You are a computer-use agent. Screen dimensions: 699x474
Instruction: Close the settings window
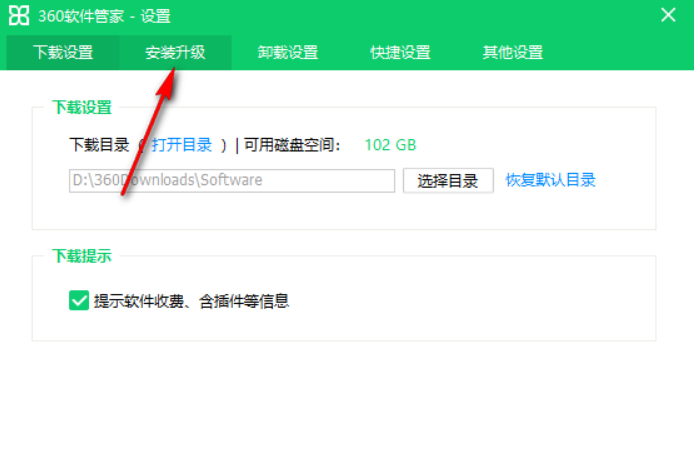pyautogui.click(x=668, y=15)
